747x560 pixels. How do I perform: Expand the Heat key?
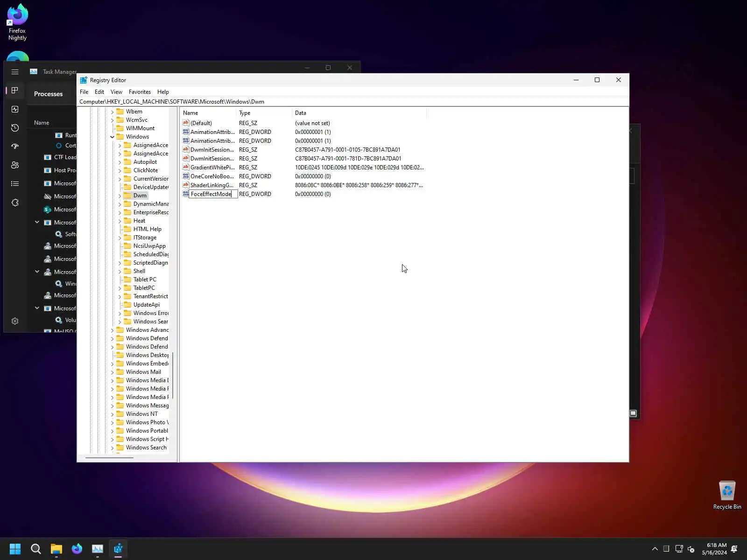point(120,221)
